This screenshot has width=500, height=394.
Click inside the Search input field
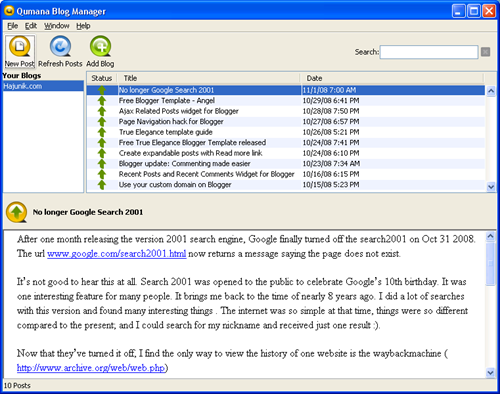(x=429, y=52)
